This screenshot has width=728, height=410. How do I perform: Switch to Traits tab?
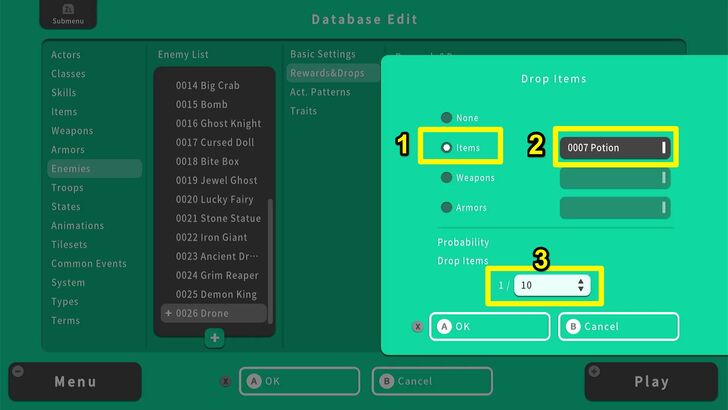(303, 111)
